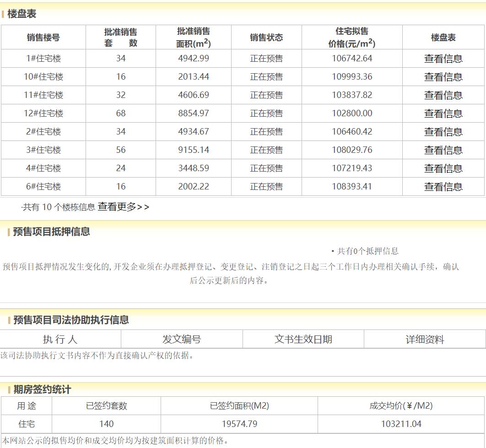Click the unit count 56
Image resolution: width=486 pixels, height=448 pixels.
pyautogui.click(x=120, y=150)
